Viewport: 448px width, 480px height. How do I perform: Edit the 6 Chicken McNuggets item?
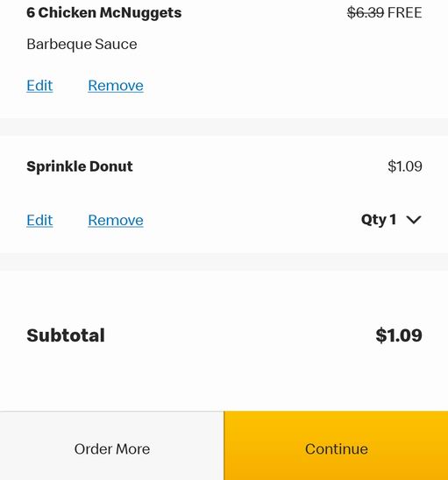pyautogui.click(x=39, y=86)
